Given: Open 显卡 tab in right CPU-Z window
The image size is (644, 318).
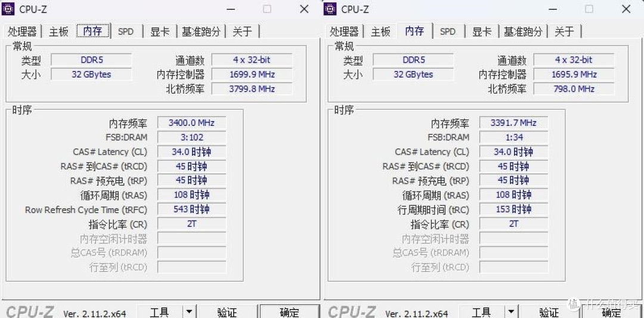Looking at the screenshot, I should [482, 32].
